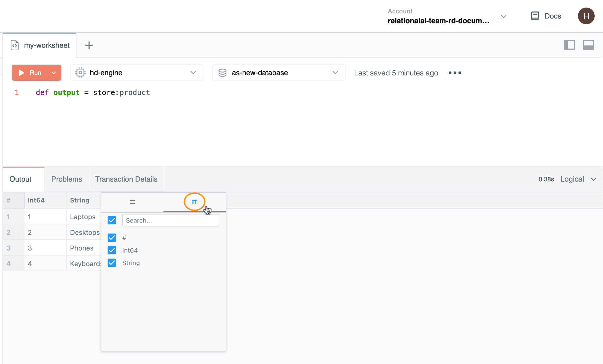603x364 pixels.
Task: Toggle the select-all columns checkbox
Action: 112,220
